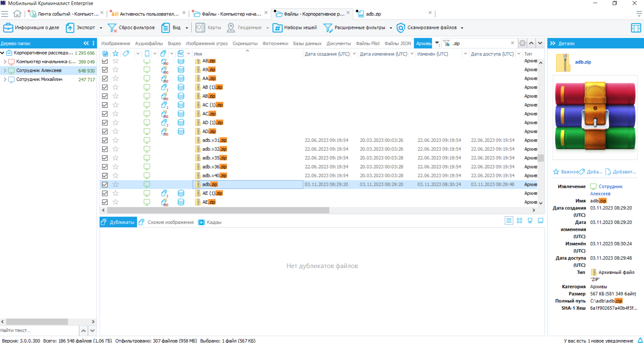Uncheck the checkbox for AE (1).zip
This screenshot has width=644, height=343.
[105, 193]
